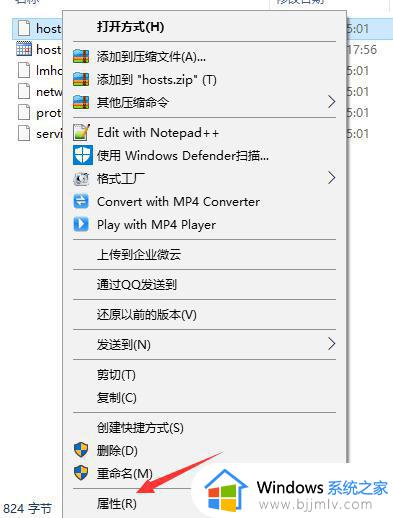
Task: Click WinRAR icon beside 添加到压缩文件(A)
Action: 81,56
